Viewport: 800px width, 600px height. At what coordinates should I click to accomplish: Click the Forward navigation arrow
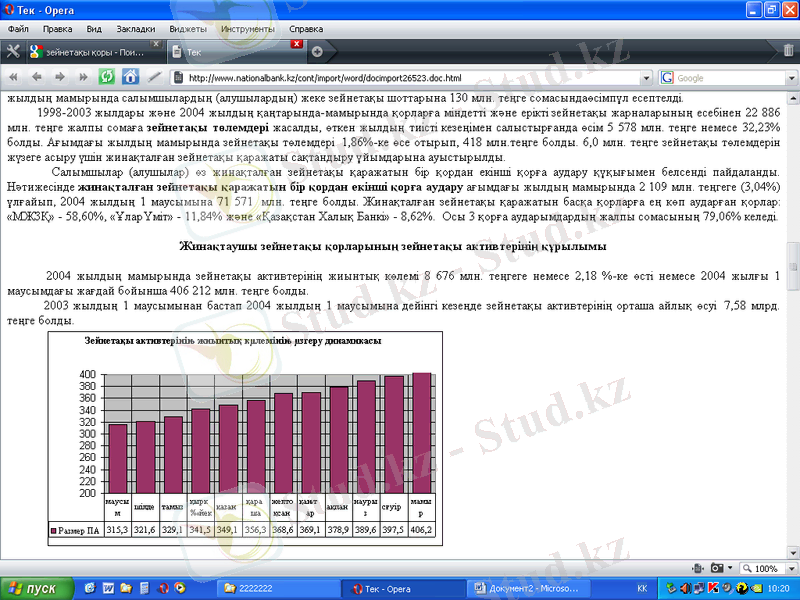click(x=59, y=77)
